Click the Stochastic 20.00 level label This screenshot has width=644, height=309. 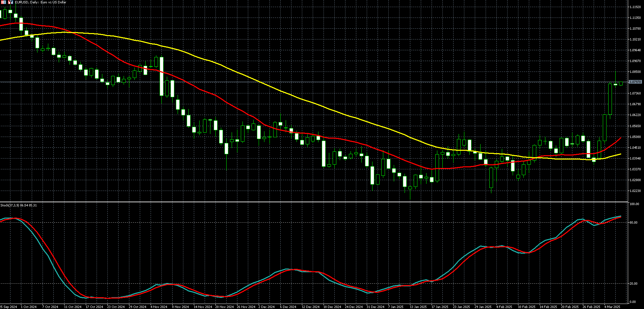pos(634,284)
